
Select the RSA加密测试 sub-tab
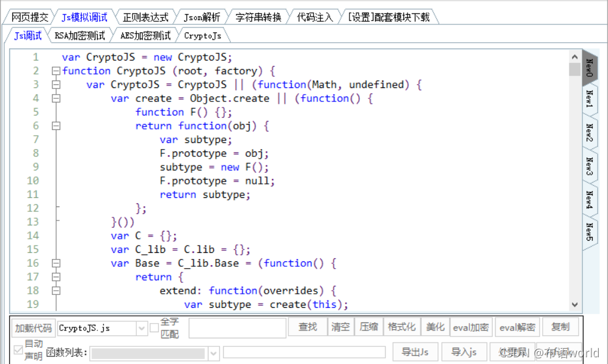[x=79, y=35]
